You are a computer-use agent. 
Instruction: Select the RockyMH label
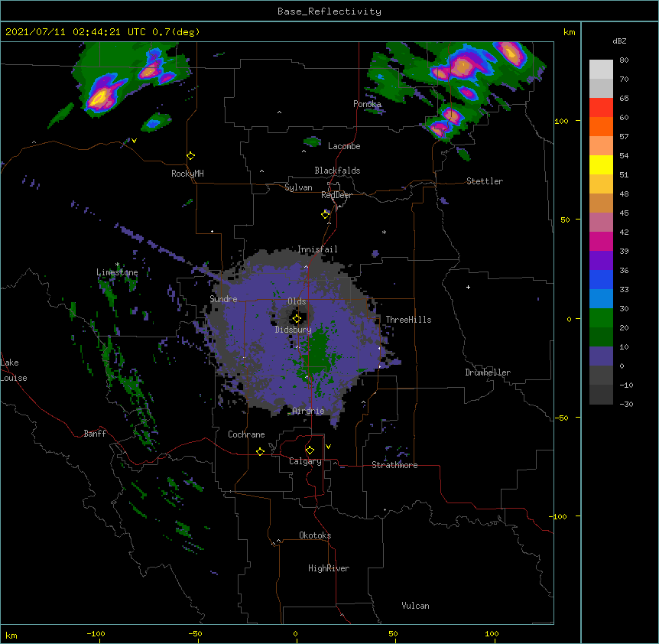pyautogui.click(x=187, y=174)
